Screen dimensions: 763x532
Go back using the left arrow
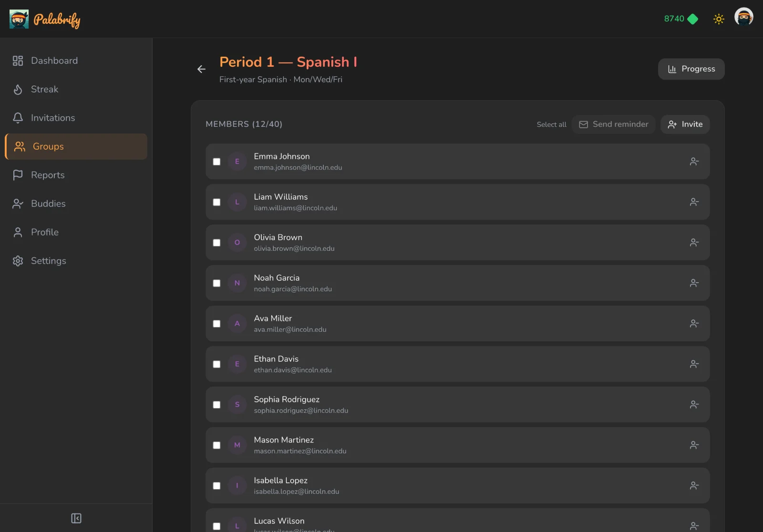click(x=201, y=69)
